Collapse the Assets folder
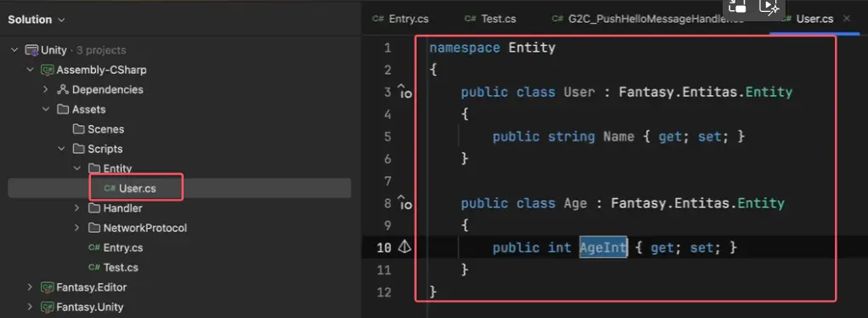 point(45,110)
